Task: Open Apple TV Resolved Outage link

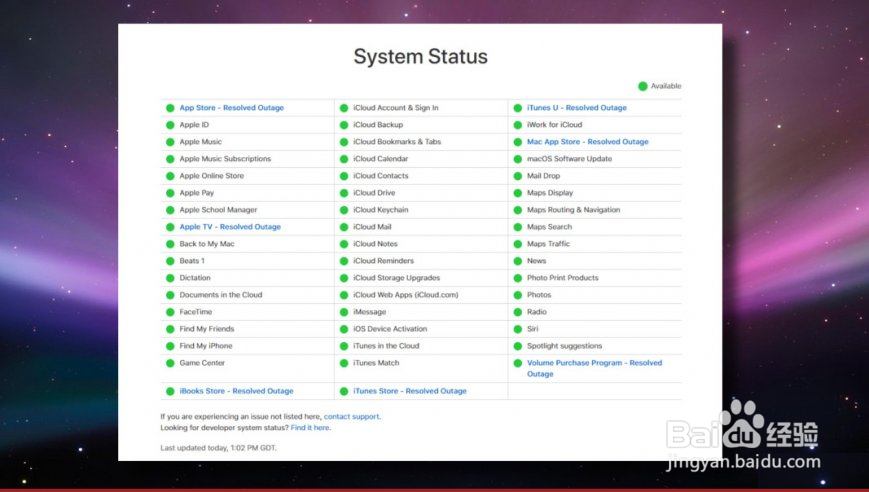Action: [x=230, y=227]
